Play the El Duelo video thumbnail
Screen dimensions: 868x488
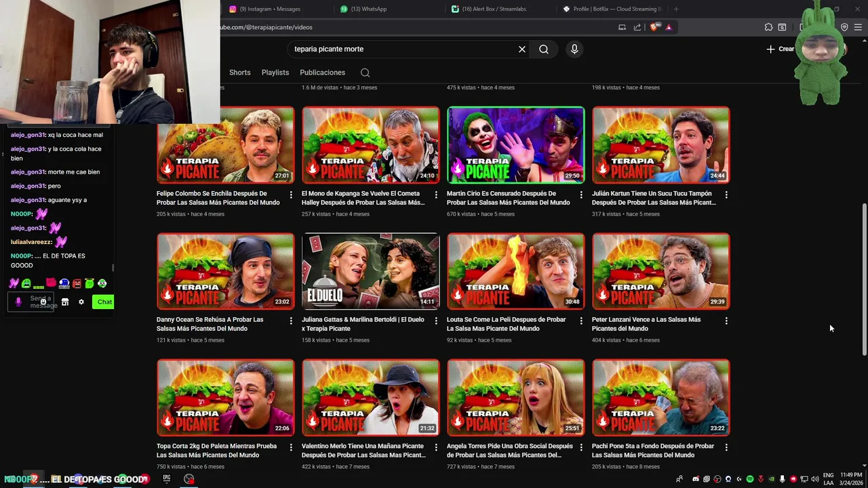point(370,271)
